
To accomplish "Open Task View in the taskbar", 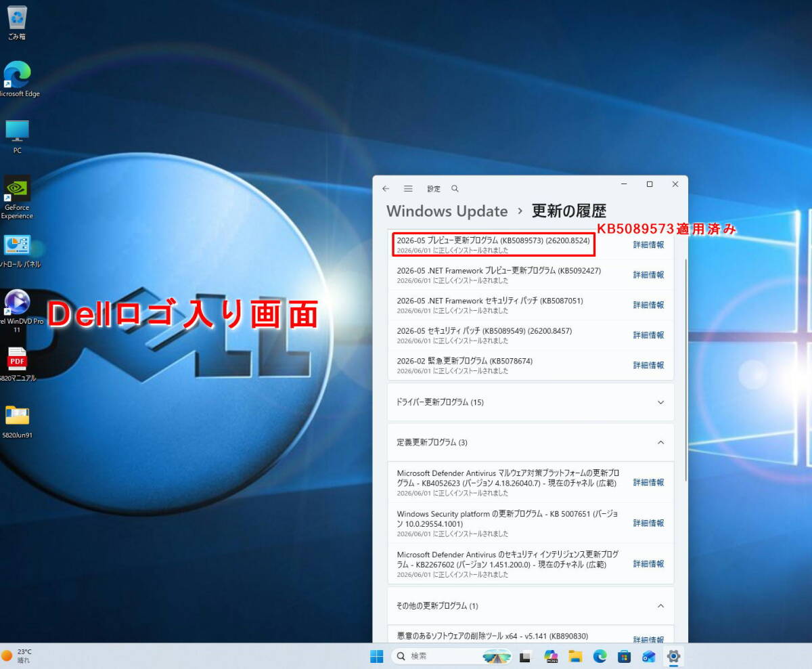I will pyautogui.click(x=525, y=656).
